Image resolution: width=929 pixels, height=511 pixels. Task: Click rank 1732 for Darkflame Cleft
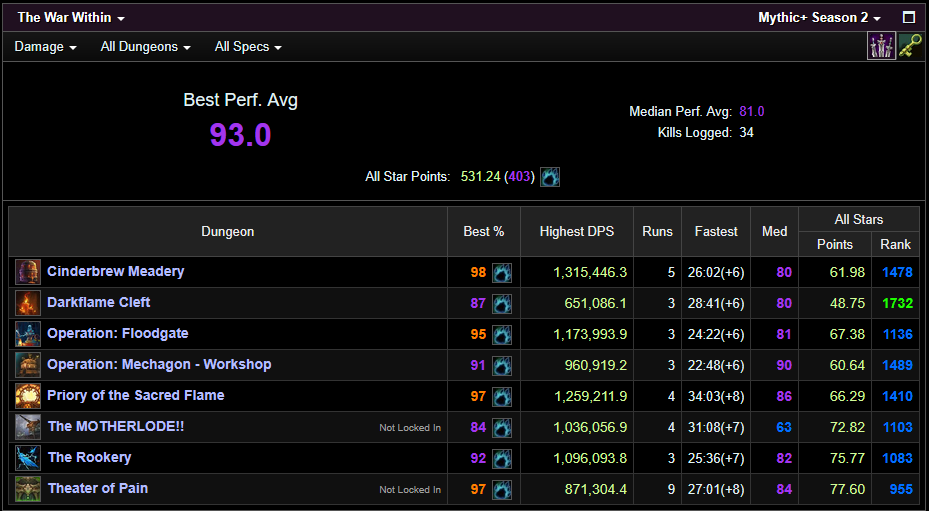(x=898, y=304)
